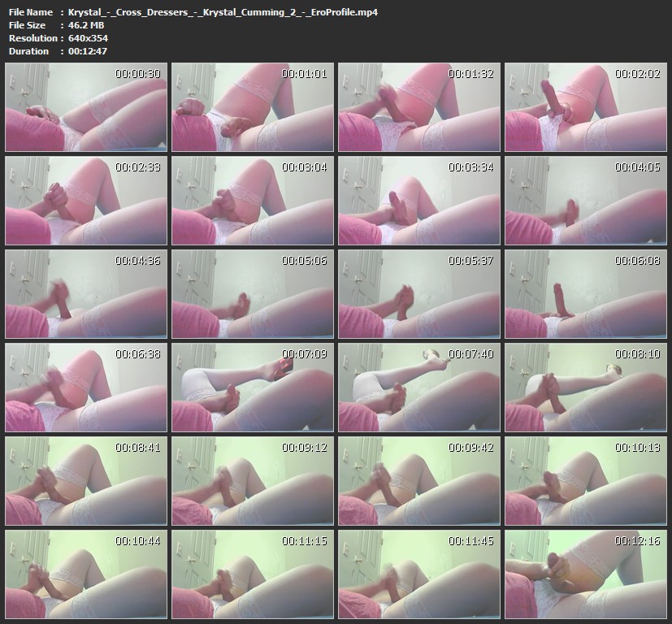Viewport: 672px width, 624px height.
Task: Click the 640x354 resolution value
Action: point(88,38)
